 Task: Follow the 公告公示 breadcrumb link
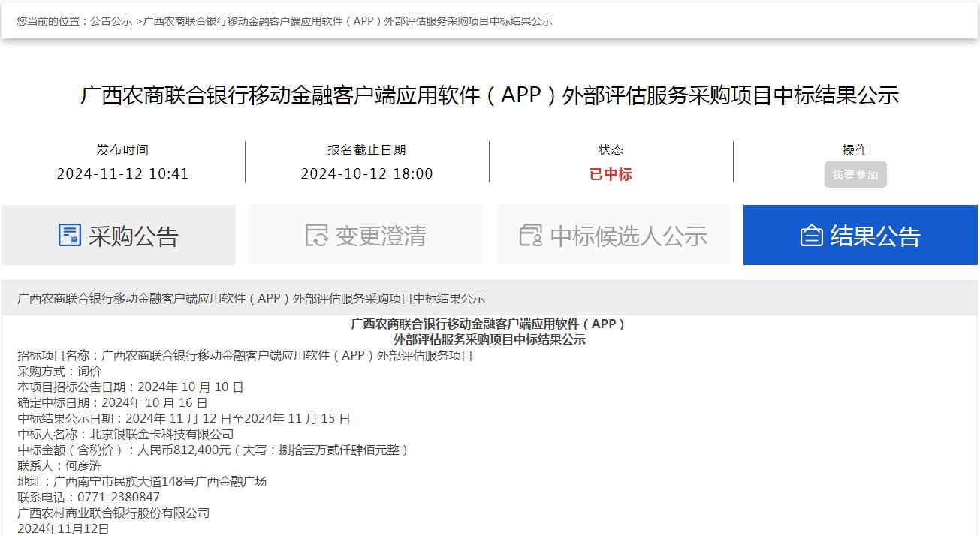click(x=111, y=21)
